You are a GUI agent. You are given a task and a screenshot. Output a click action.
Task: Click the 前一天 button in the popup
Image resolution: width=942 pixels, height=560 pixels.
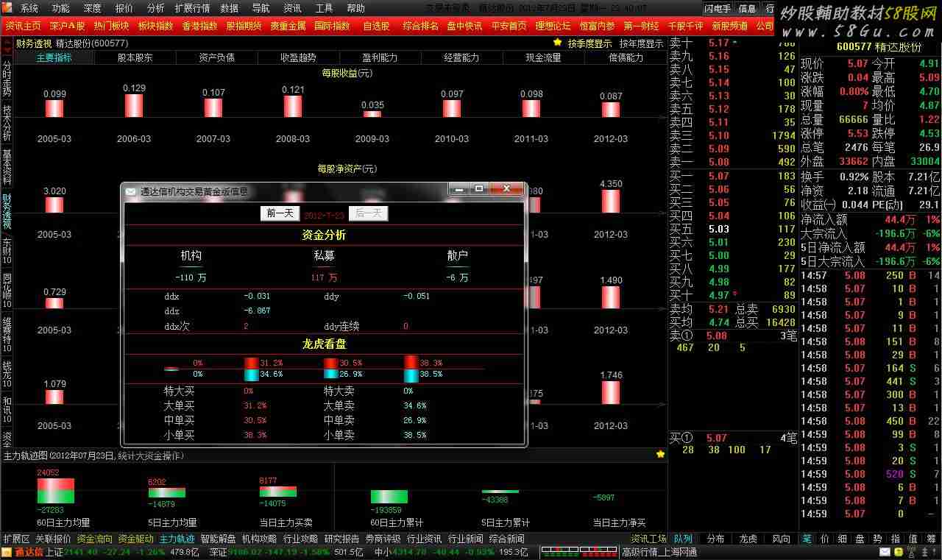pyautogui.click(x=280, y=213)
